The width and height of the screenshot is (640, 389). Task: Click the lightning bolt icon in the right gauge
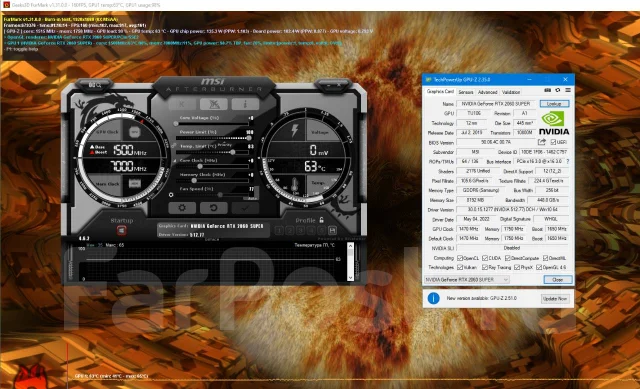tap(295, 131)
